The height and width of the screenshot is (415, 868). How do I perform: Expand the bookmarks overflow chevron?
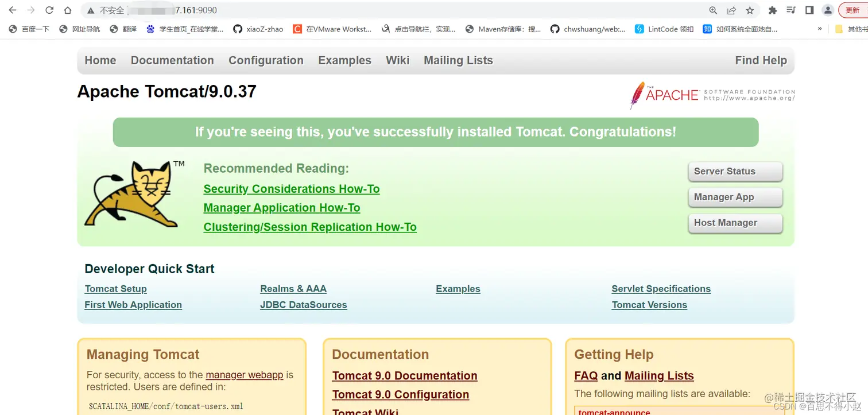820,29
